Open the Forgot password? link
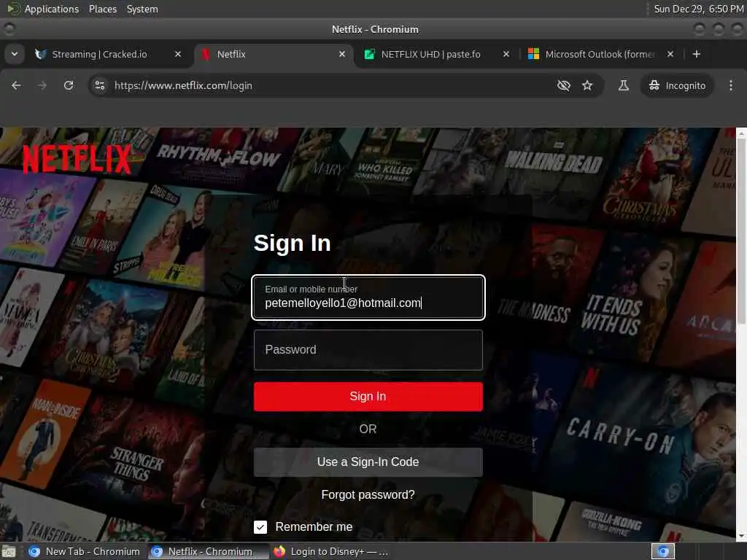 [368, 495]
